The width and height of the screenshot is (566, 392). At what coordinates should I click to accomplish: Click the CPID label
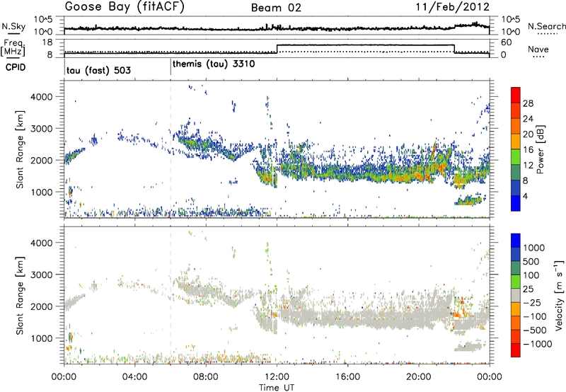[x=15, y=67]
